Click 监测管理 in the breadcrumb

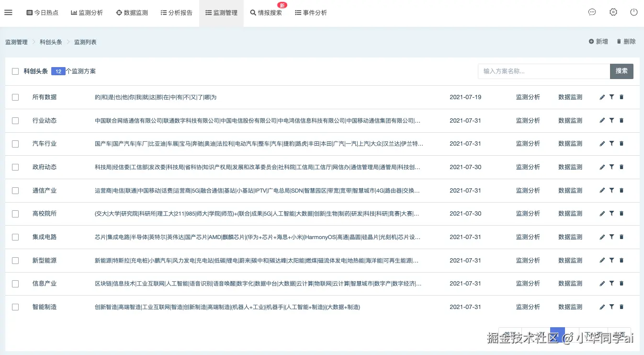[x=16, y=42]
